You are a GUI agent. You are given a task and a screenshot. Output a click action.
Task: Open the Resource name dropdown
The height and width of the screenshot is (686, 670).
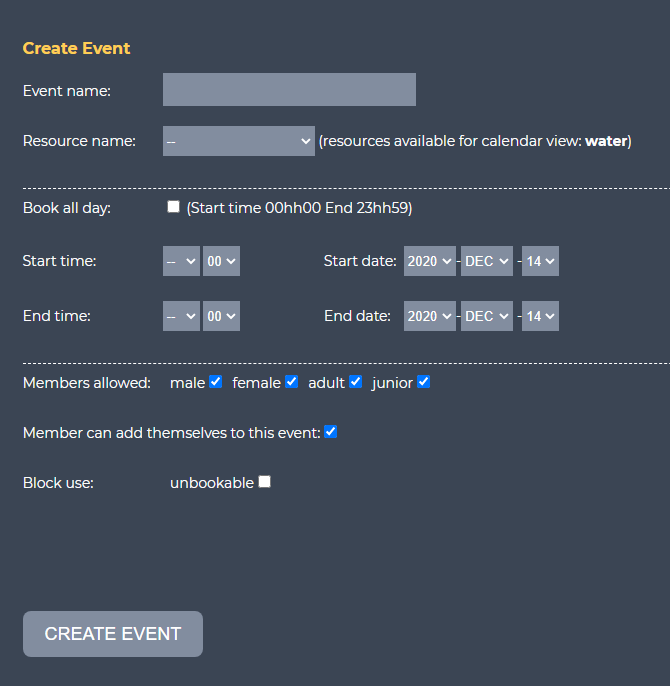pyautogui.click(x=239, y=141)
